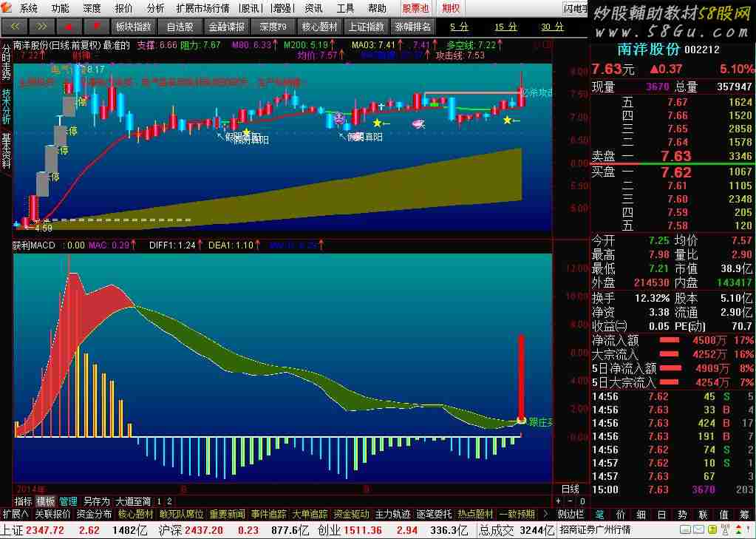The height and width of the screenshot is (539, 756).
Task: Open the 帮助 menu
Action: (377, 8)
